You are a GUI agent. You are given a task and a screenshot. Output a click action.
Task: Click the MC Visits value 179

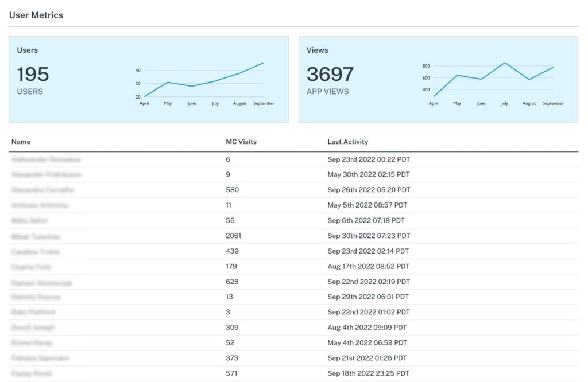point(231,267)
